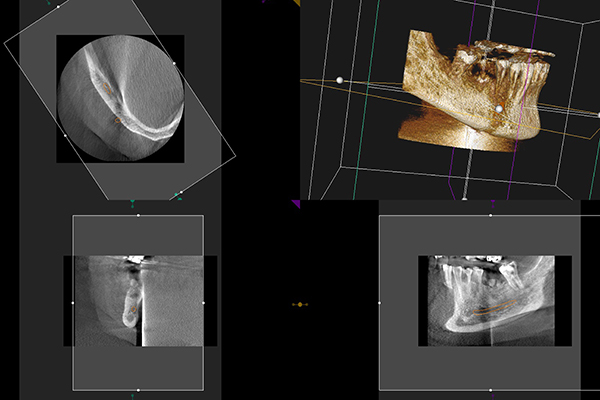Select the left handle of the cross-sectional view box
This screenshot has width=600, height=400.
coord(73,302)
